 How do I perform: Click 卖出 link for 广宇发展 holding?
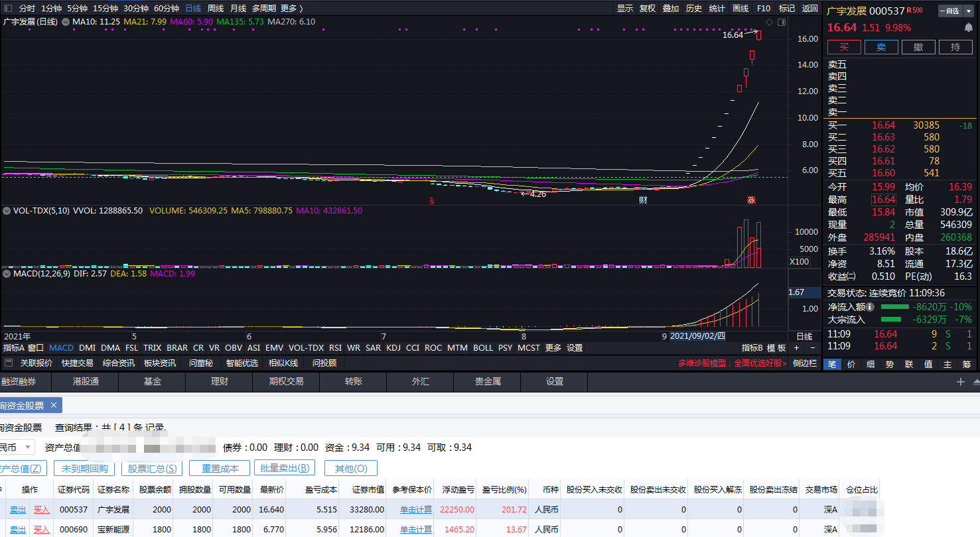point(17,509)
